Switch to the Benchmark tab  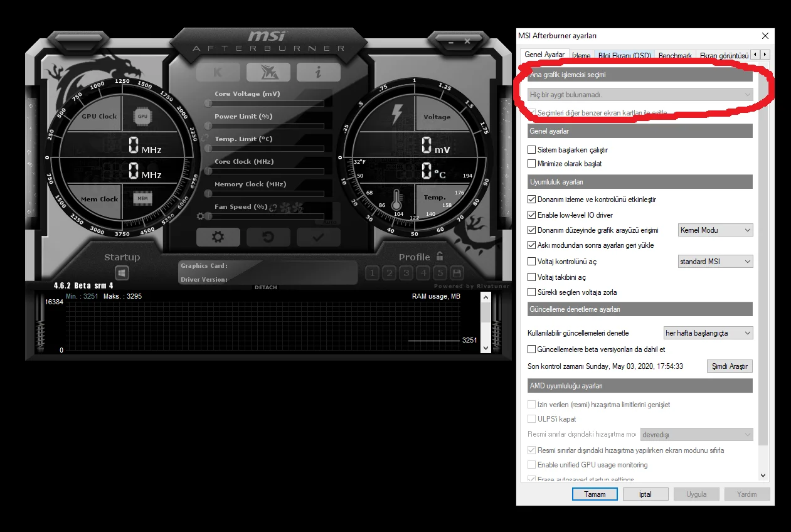[x=675, y=56]
